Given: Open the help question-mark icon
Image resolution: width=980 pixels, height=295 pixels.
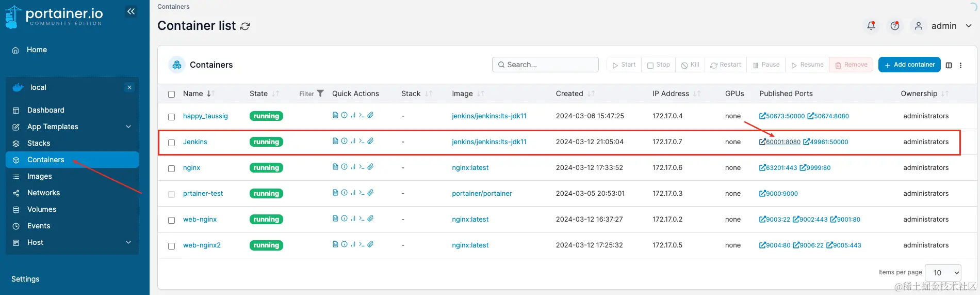Looking at the screenshot, I should (x=895, y=26).
